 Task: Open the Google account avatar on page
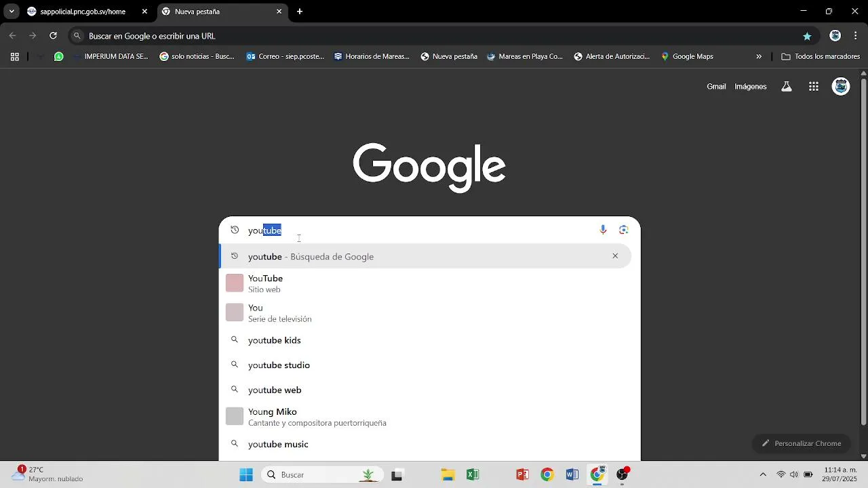tap(841, 86)
